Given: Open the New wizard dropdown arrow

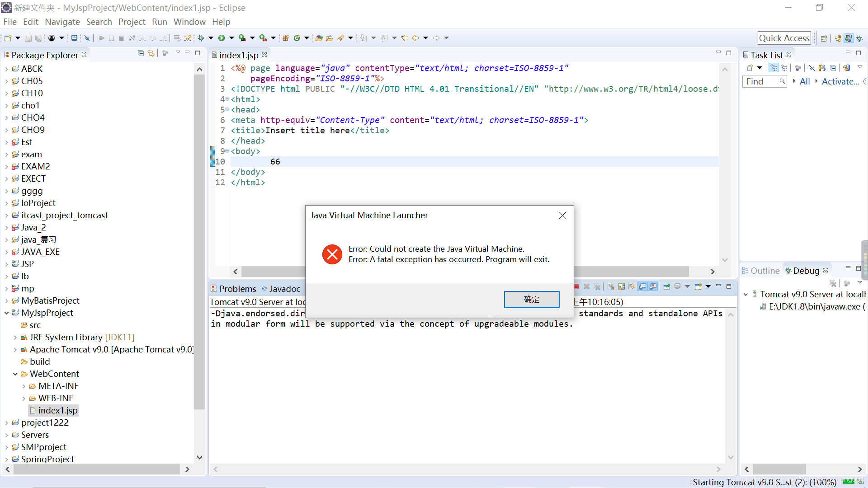Looking at the screenshot, I should (18, 38).
